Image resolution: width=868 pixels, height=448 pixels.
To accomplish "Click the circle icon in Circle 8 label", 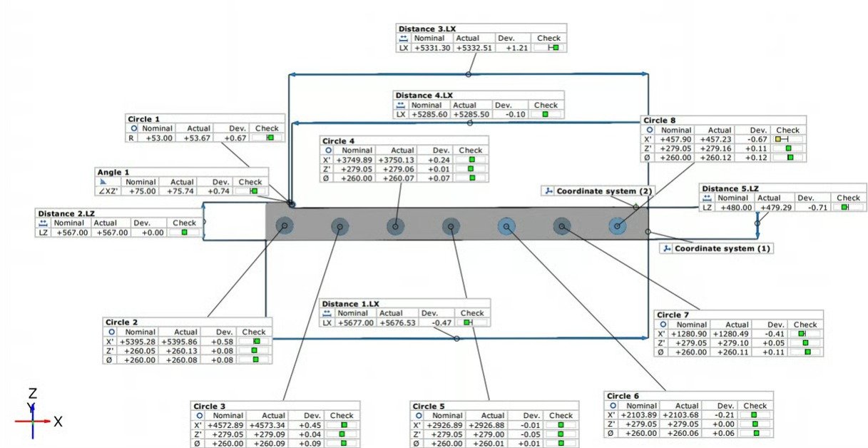I will tap(649, 130).
